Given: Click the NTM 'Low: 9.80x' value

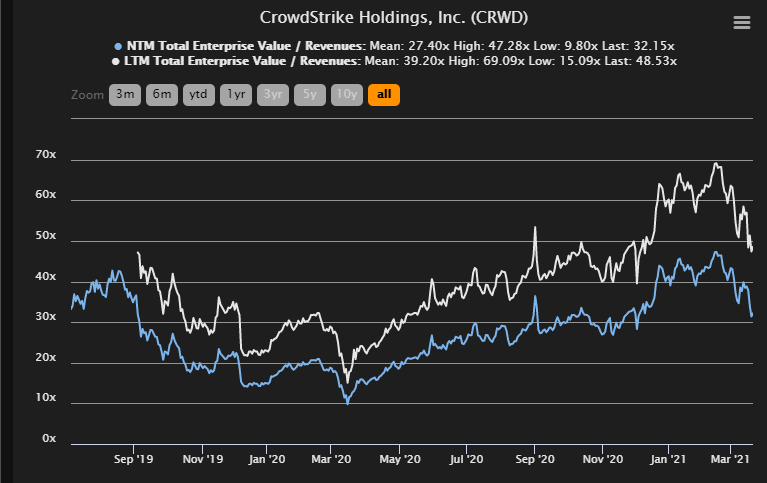Looking at the screenshot, I should coord(565,46).
